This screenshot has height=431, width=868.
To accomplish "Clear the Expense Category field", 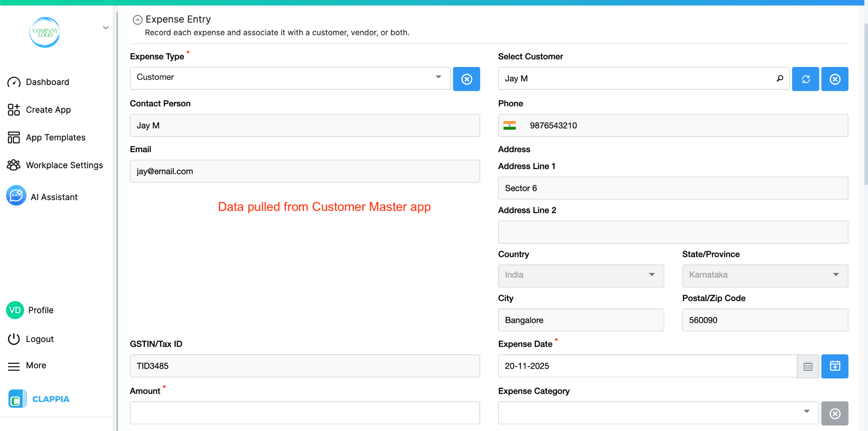I will coord(835,413).
